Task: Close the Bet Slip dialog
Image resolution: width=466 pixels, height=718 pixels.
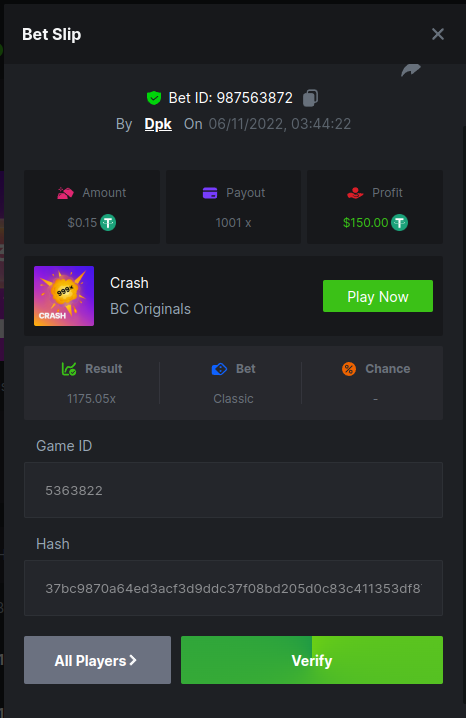Action: tap(438, 34)
